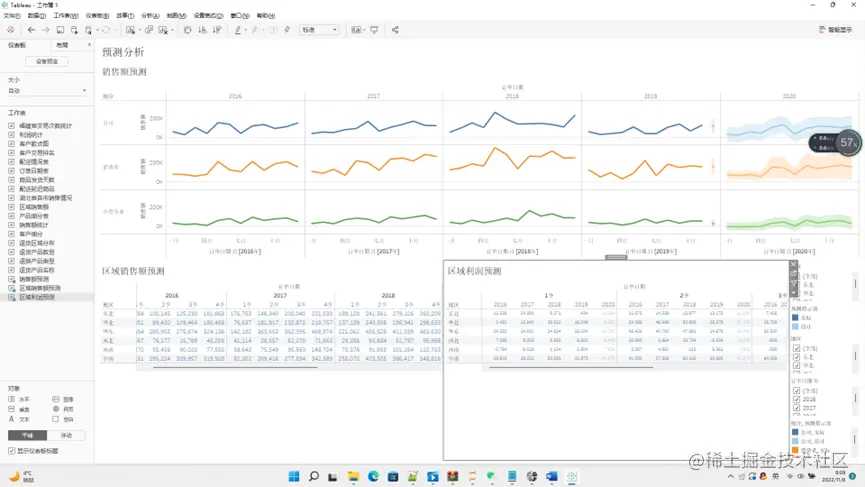Select the 客户散点图 sheet in the list
The height and width of the screenshot is (487, 865).
coord(34,143)
